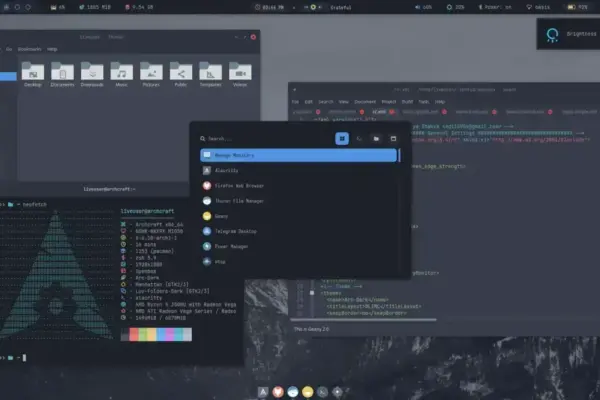Open the Downloads folder in file manager
The height and width of the screenshot is (400, 600).
tap(92, 74)
